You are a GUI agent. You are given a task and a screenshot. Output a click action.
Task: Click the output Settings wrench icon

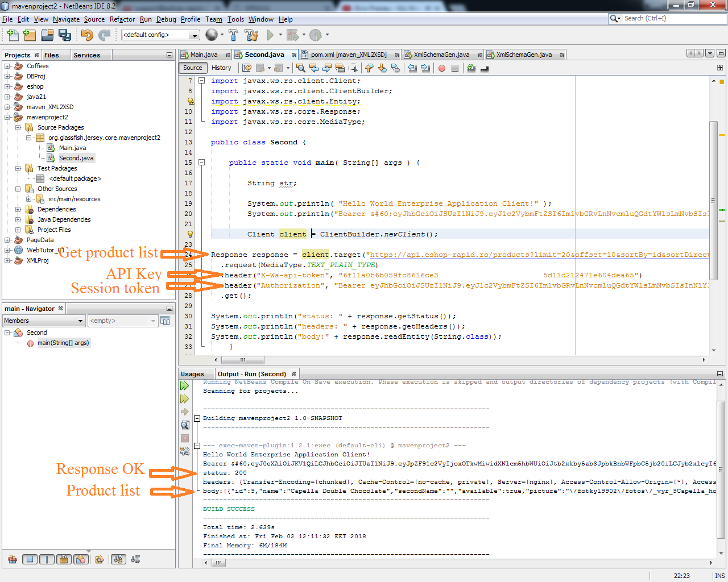click(x=185, y=451)
